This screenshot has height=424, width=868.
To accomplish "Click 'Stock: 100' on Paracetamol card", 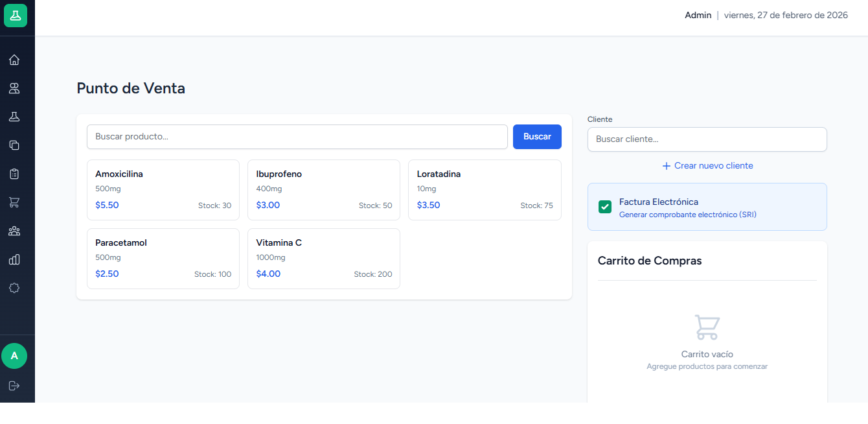I will point(212,274).
